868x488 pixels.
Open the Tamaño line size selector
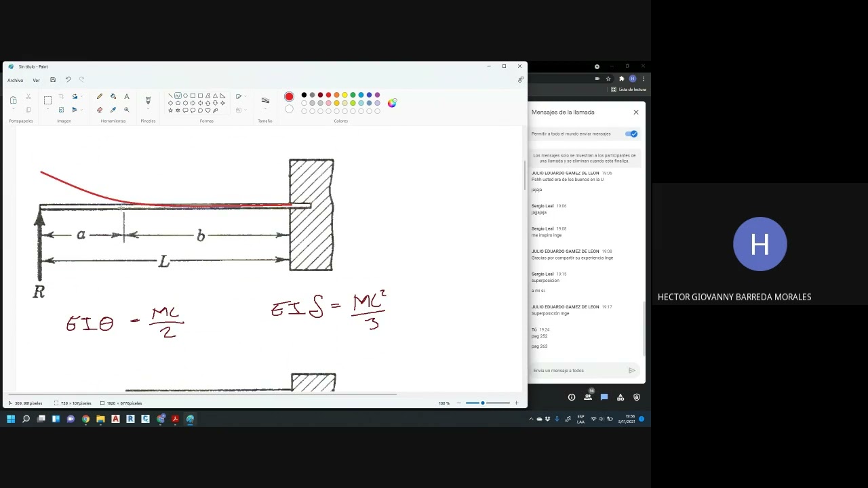(265, 101)
